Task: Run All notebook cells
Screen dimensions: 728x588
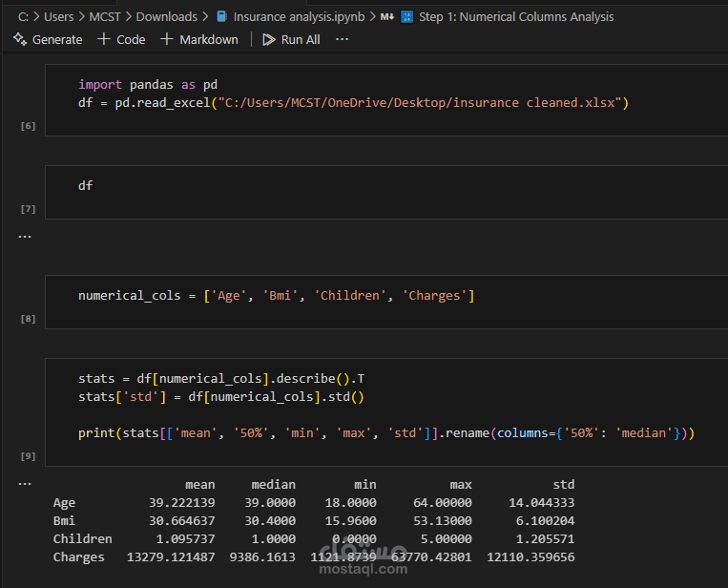Action: tap(291, 39)
